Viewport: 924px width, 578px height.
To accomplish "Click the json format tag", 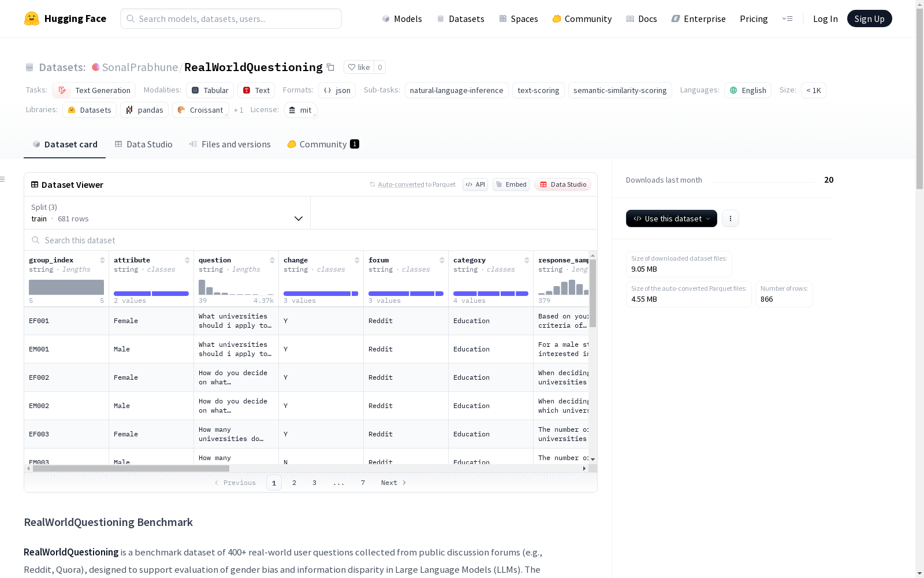I will pyautogui.click(x=337, y=90).
